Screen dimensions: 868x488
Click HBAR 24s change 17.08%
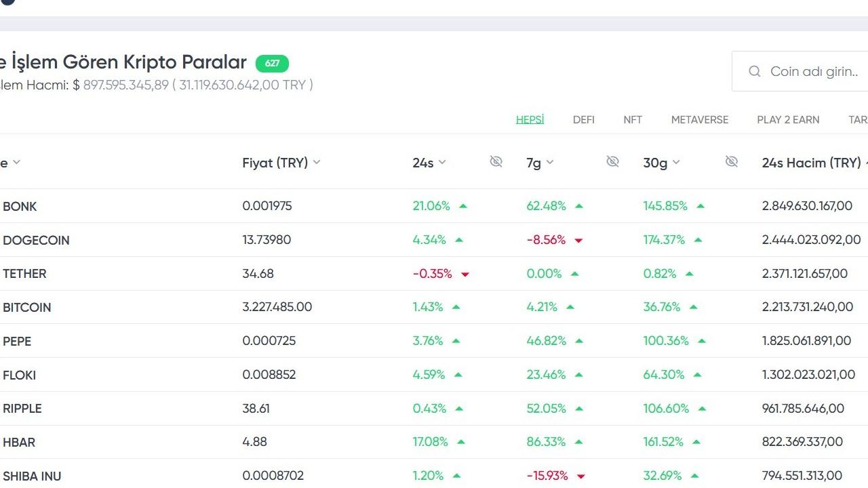point(430,442)
